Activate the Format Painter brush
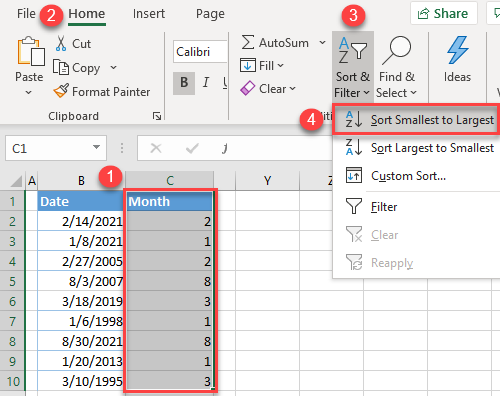Screen dimensions: 500x396 (x=61, y=91)
